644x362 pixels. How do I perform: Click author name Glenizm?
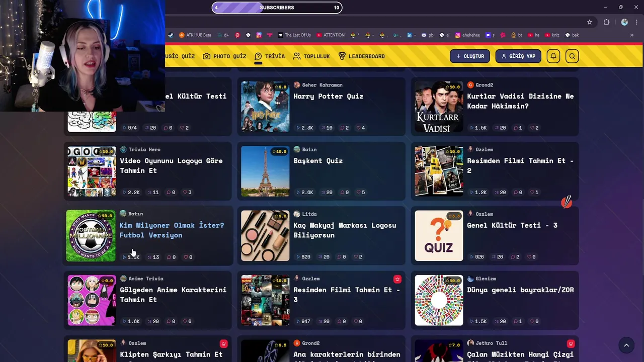(x=486, y=279)
